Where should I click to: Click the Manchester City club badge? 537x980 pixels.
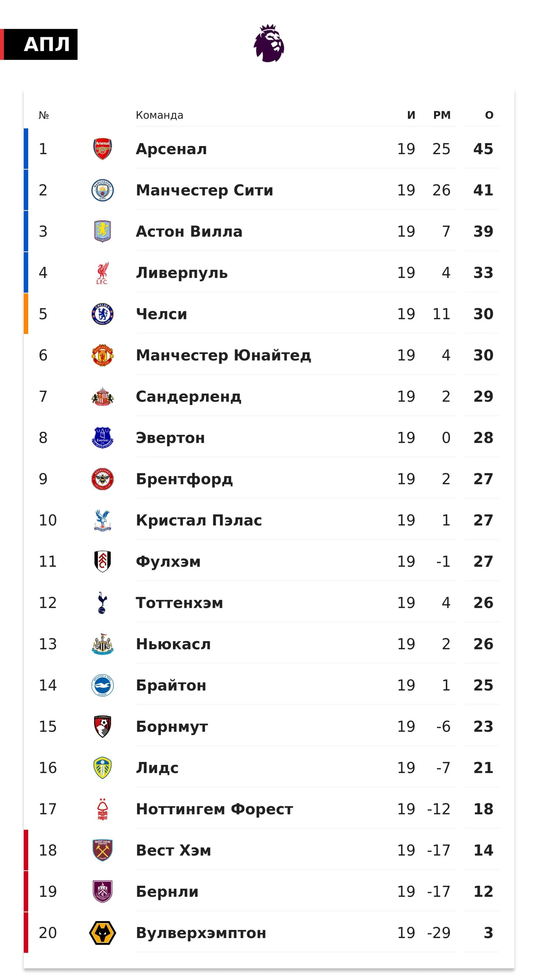102,190
